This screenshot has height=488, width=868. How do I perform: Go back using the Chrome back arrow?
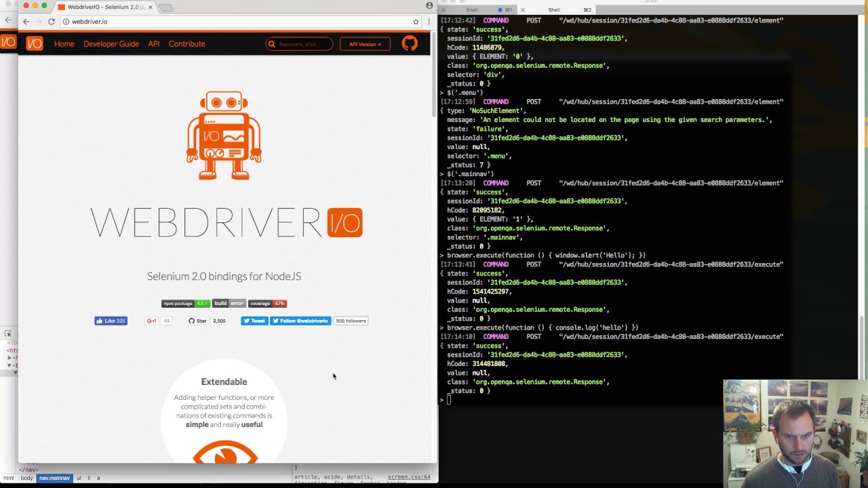tap(26, 22)
